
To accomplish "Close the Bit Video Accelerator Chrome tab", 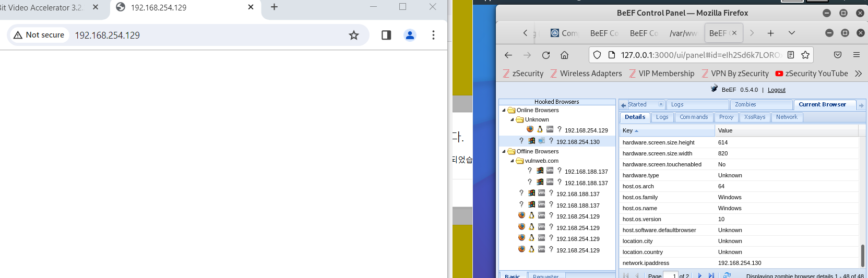I will [96, 7].
